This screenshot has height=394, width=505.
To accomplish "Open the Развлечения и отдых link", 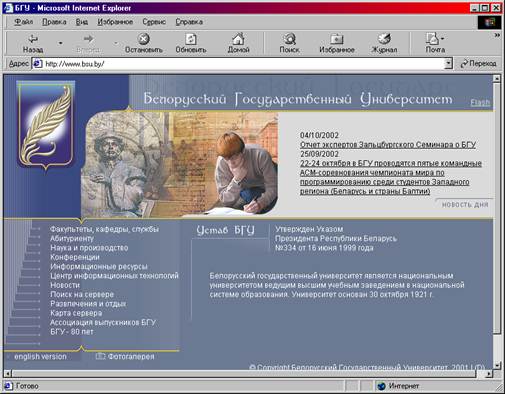I will tap(88, 304).
